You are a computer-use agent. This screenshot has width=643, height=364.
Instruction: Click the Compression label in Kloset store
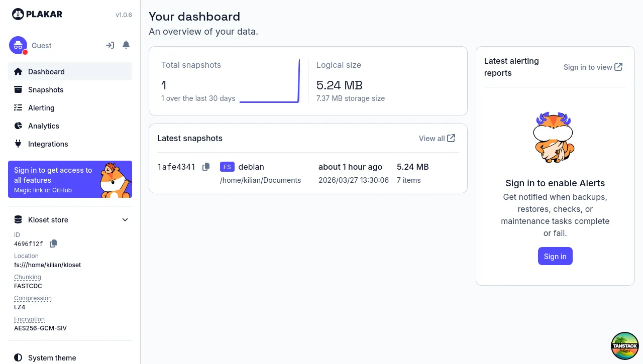pos(33,298)
